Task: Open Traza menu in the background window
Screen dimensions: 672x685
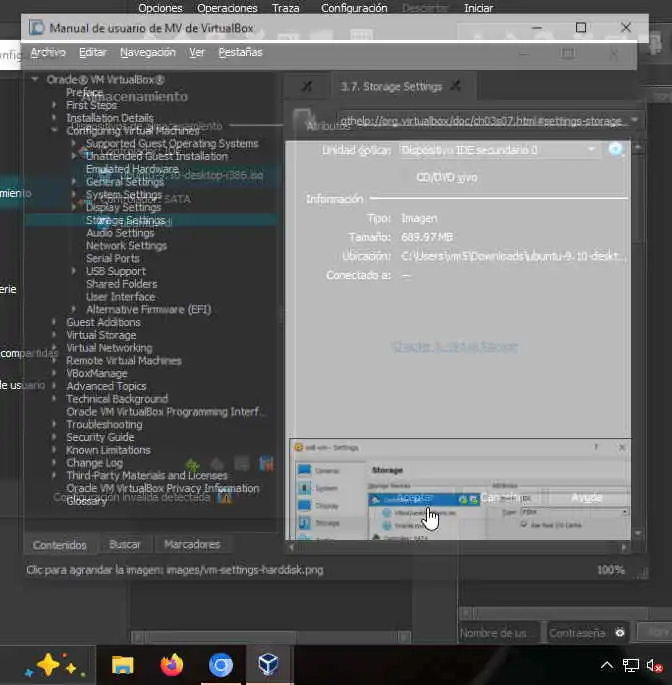Action: point(286,8)
